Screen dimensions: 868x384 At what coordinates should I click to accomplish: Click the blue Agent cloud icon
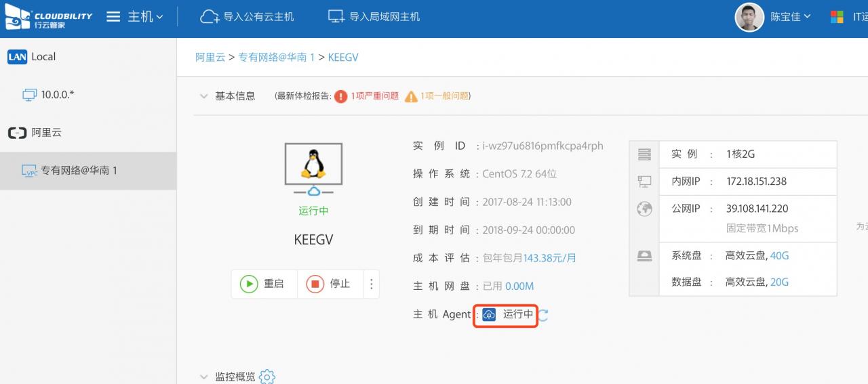coord(489,314)
